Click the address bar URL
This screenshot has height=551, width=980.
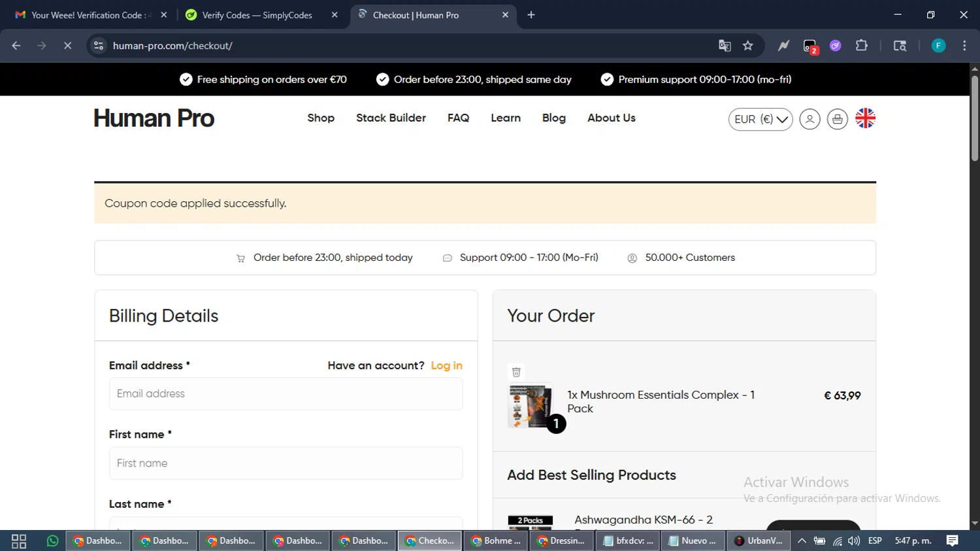pos(172,46)
